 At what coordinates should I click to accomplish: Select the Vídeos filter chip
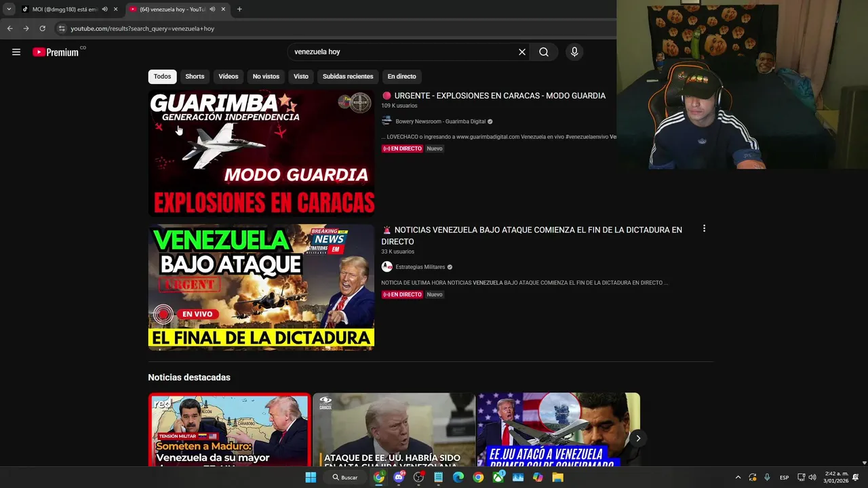coord(229,77)
